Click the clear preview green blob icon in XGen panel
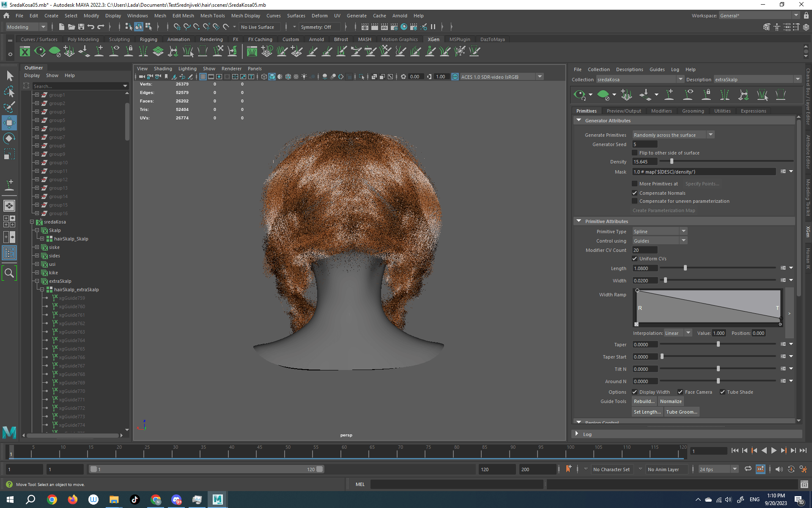This screenshot has width=812, height=508. coord(603,94)
